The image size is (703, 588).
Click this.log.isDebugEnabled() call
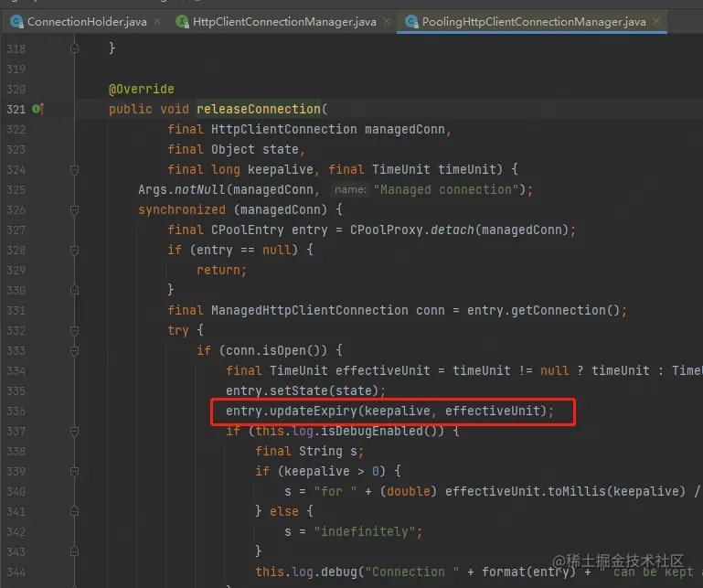(346, 431)
